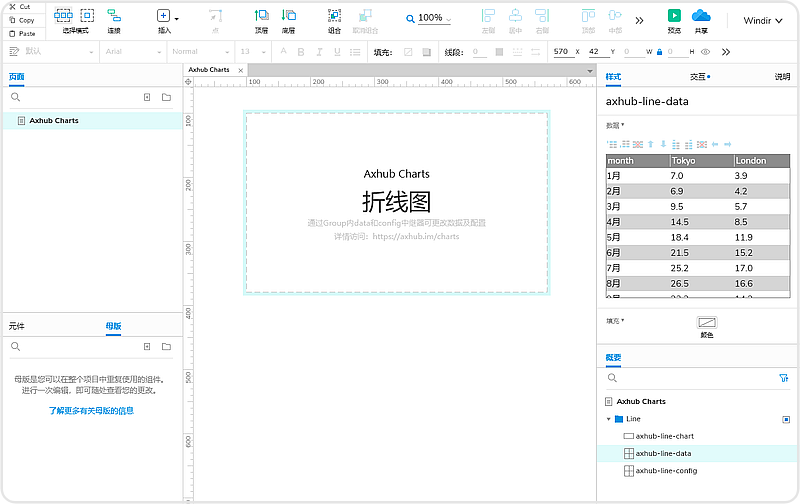Click the align middle (中部) icon
This screenshot has width=800, height=504.
point(615,16)
